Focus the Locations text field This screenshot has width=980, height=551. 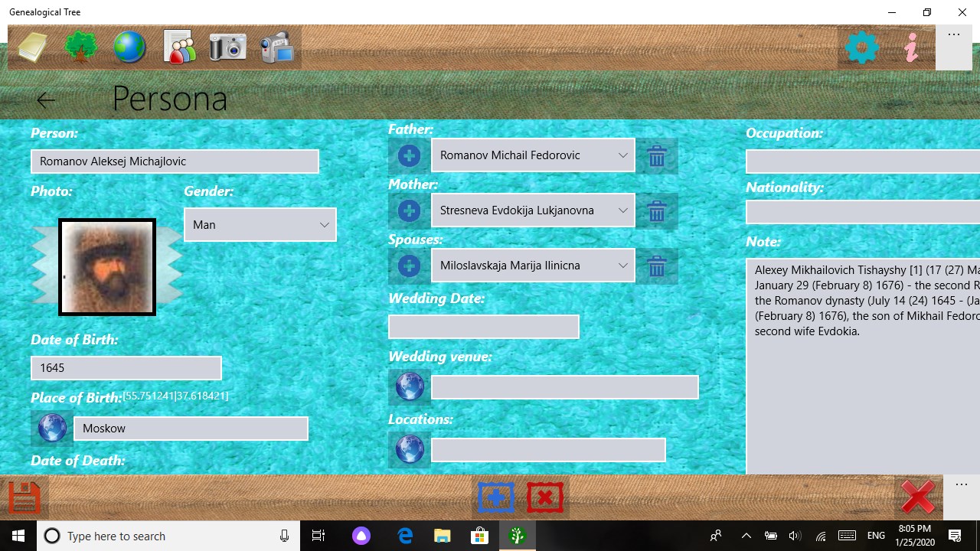(548, 450)
